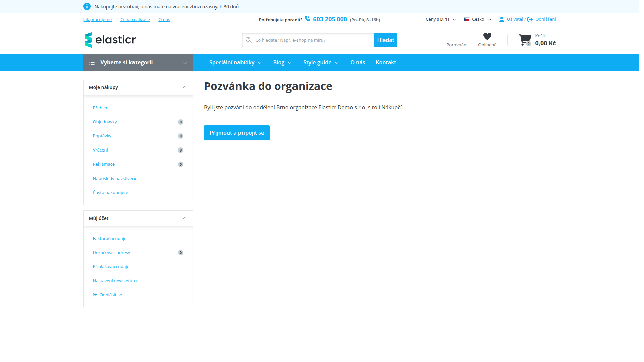Viewport: 644px width, 362px height.
Task: Click the Oblíbené label
Action: 487,45
